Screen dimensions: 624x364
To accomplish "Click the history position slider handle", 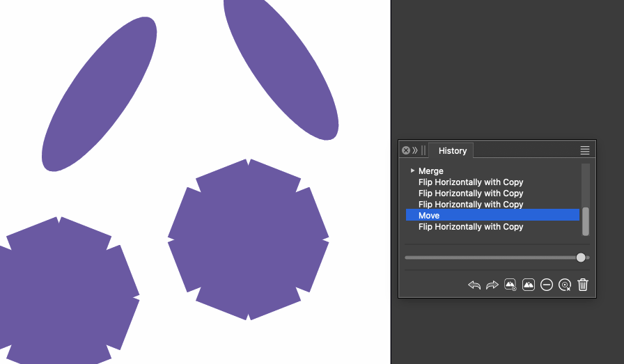I will point(581,258).
